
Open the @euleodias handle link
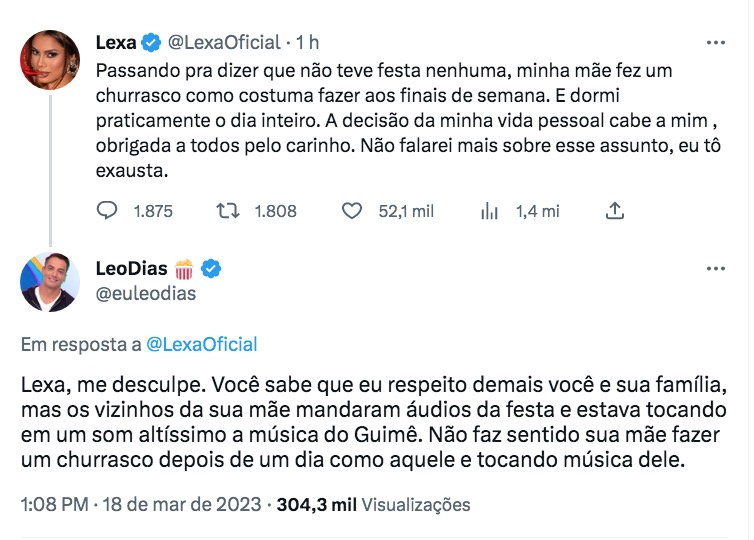pos(145,294)
